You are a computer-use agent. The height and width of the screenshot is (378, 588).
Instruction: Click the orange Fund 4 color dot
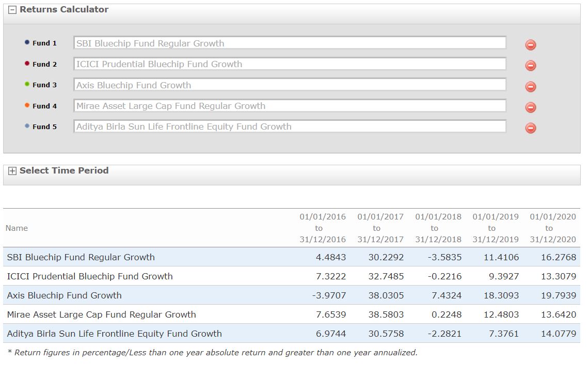click(x=27, y=105)
